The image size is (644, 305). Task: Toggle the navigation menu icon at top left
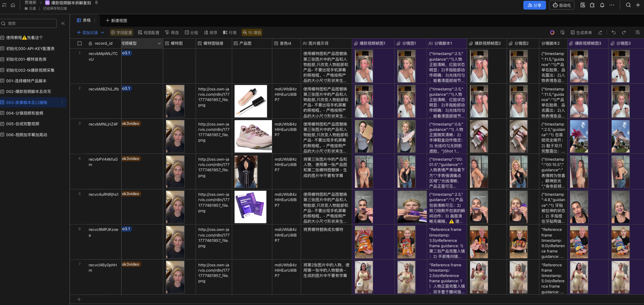(x=4, y=5)
